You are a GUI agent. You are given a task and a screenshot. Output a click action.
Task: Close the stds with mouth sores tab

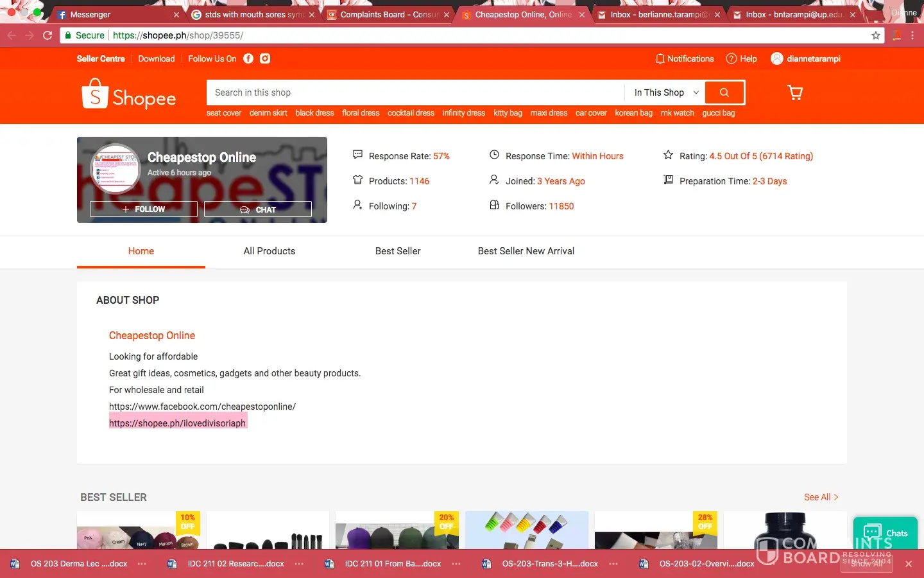coord(312,15)
